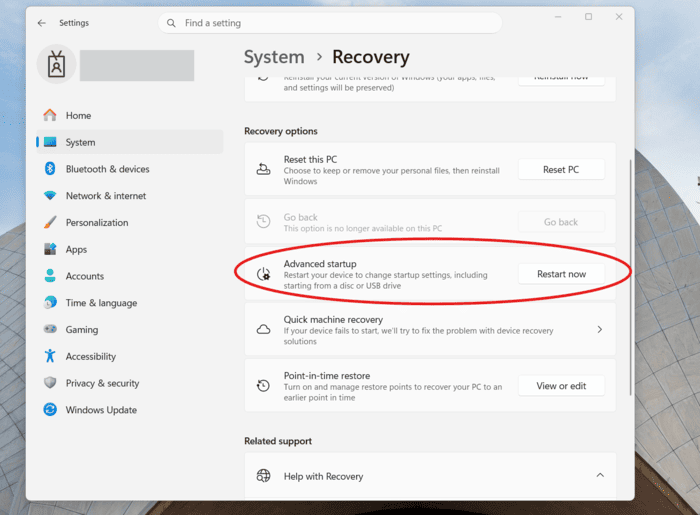700x515 pixels.
Task: Open Home settings page
Action: point(129,115)
